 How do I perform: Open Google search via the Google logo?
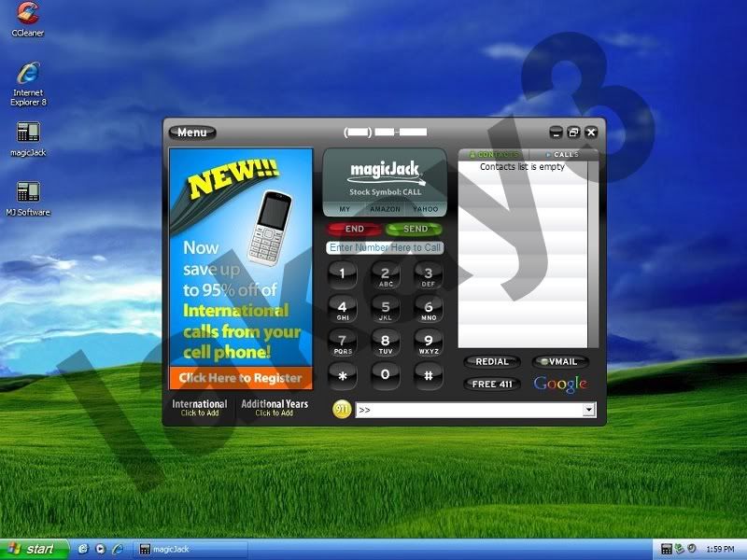pyautogui.click(x=561, y=383)
